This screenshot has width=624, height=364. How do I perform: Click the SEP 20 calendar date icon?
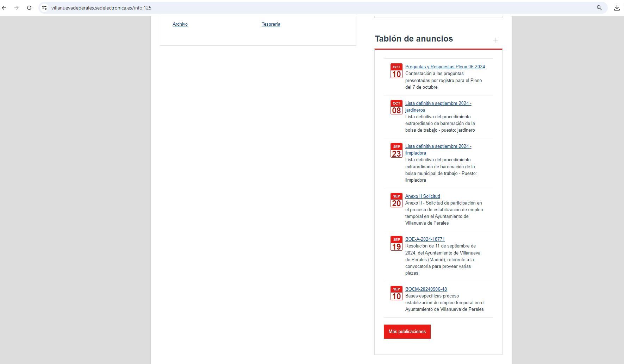pos(396,200)
